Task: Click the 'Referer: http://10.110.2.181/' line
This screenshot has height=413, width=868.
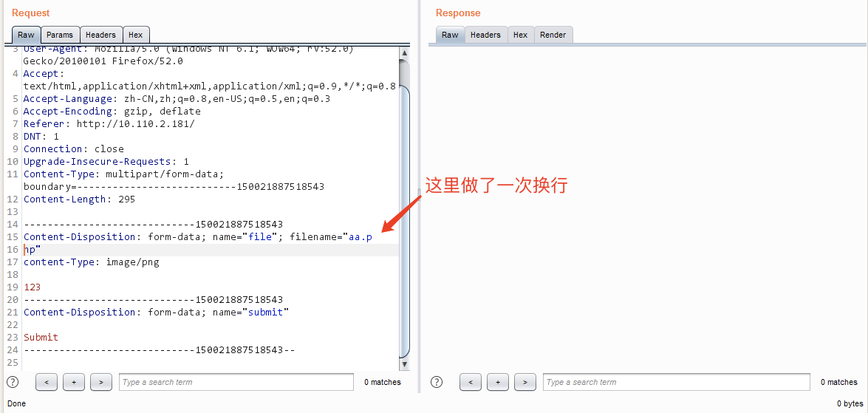Action: (109, 124)
